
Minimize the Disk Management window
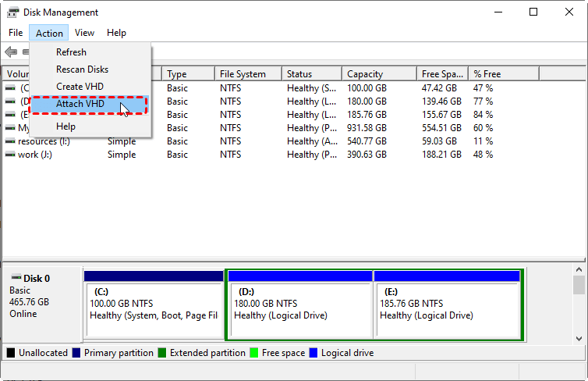click(498, 12)
